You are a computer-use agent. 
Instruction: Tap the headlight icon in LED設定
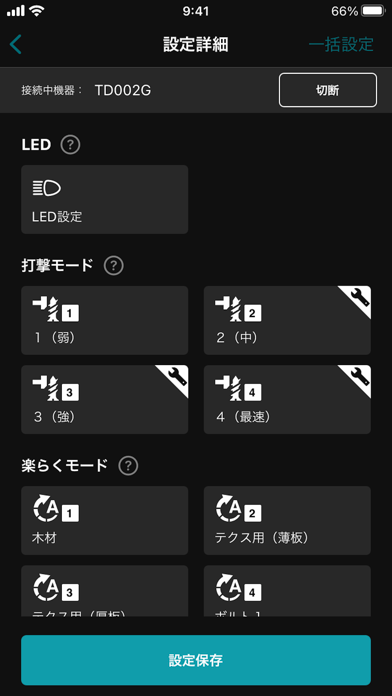[x=46, y=189]
